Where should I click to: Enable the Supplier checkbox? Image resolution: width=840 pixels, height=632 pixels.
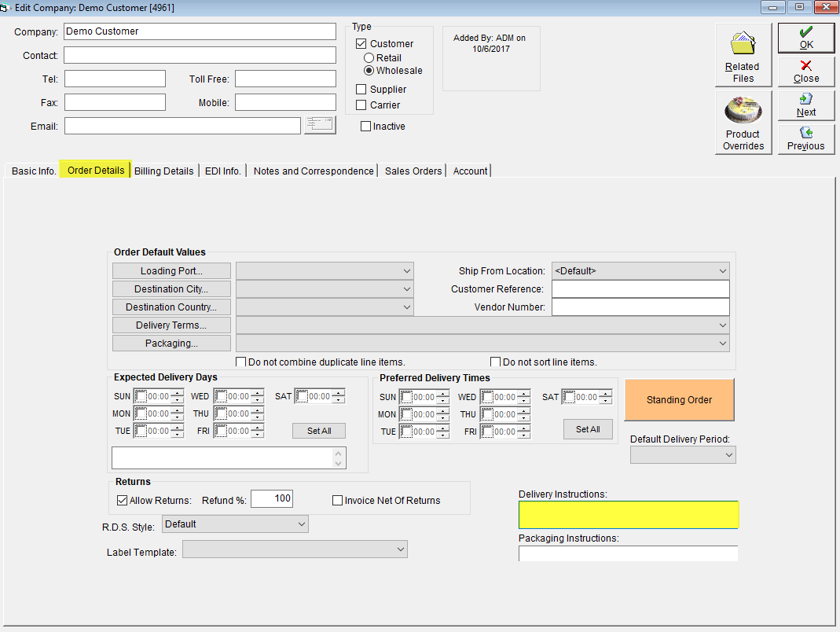coord(361,89)
